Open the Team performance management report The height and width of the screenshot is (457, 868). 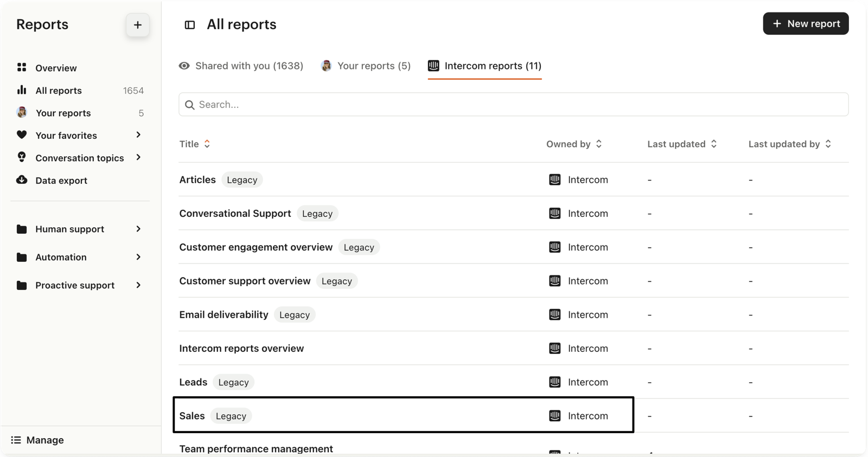(x=256, y=449)
